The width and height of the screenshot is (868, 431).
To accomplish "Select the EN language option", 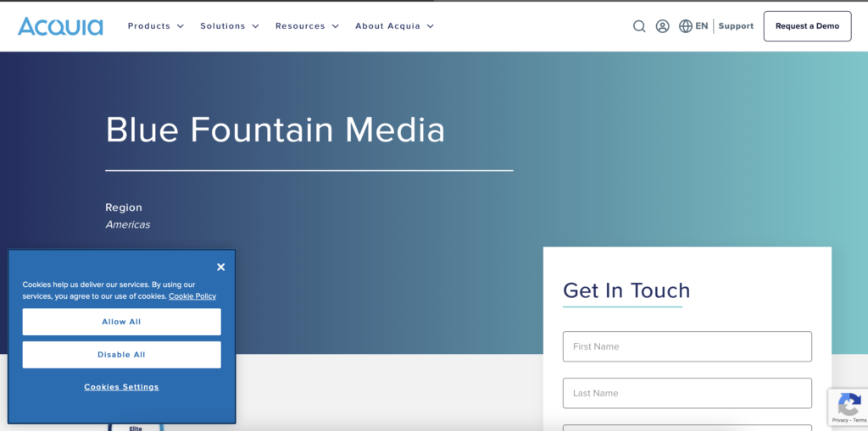I will pyautogui.click(x=701, y=26).
